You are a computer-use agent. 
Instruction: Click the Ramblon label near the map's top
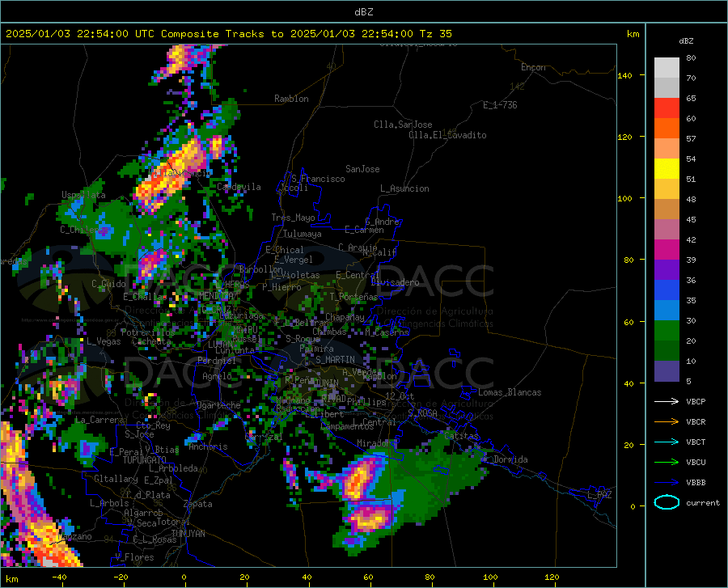[291, 99]
